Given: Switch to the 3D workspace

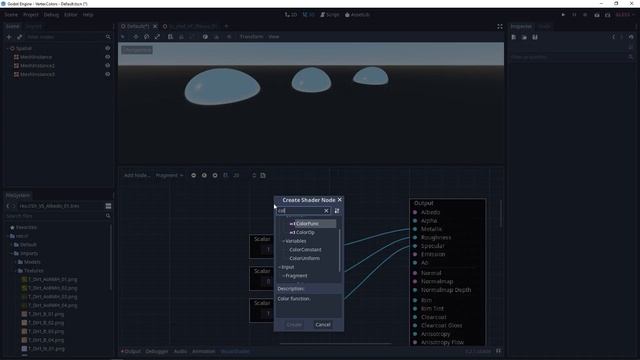Looking at the screenshot, I should coord(309,15).
